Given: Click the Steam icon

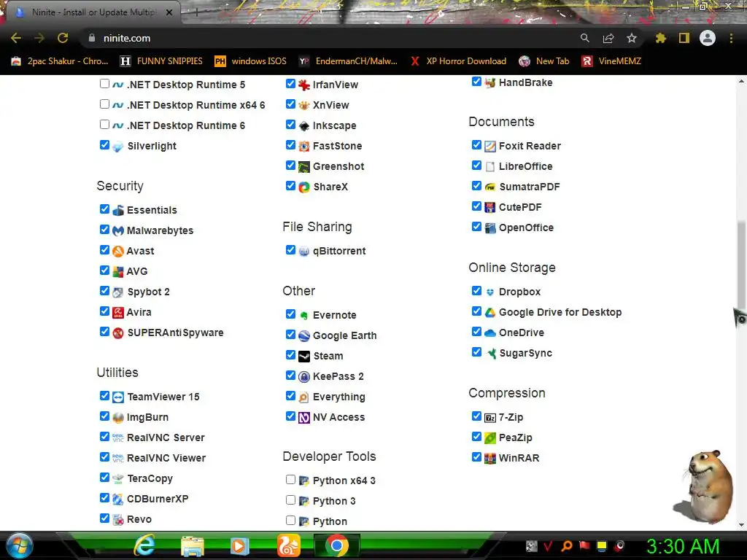Looking at the screenshot, I should coord(304,356).
